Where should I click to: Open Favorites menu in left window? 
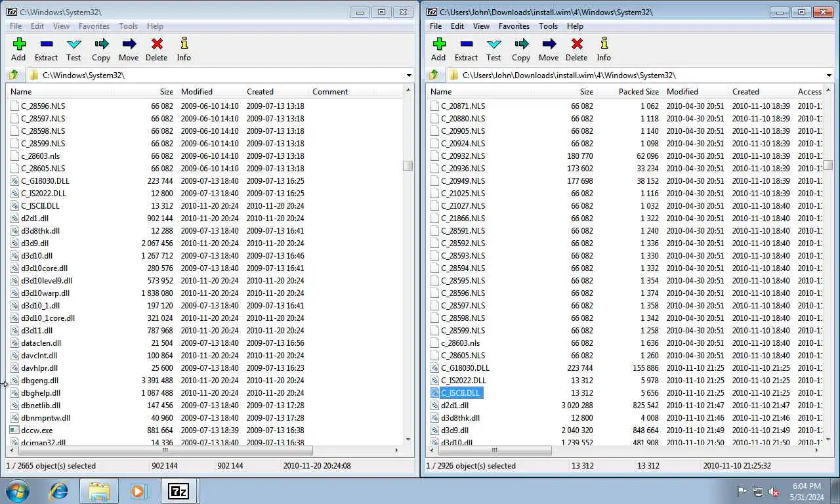[94, 26]
